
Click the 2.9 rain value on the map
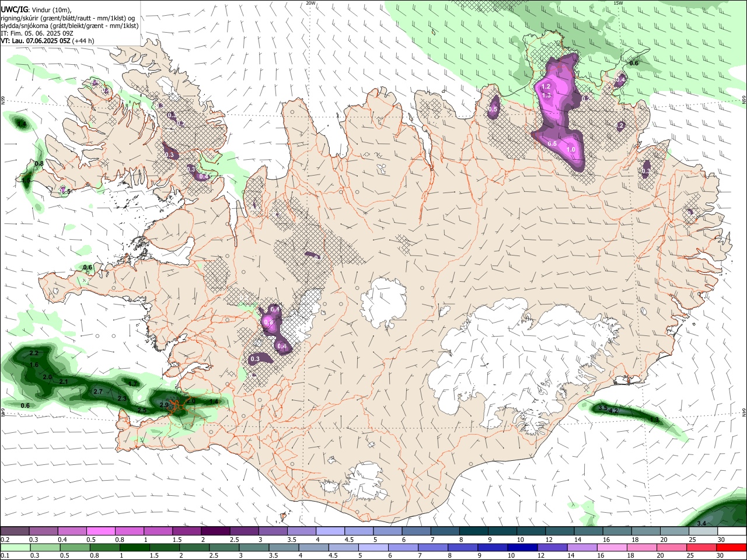pos(164,405)
